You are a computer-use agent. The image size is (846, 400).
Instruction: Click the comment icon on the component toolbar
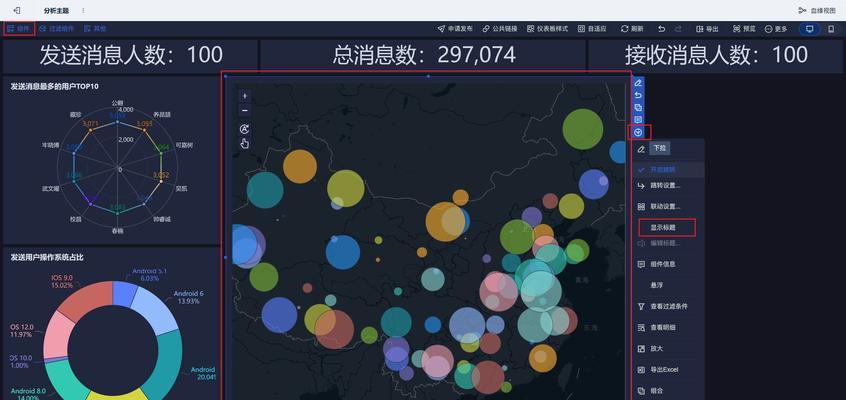638,119
